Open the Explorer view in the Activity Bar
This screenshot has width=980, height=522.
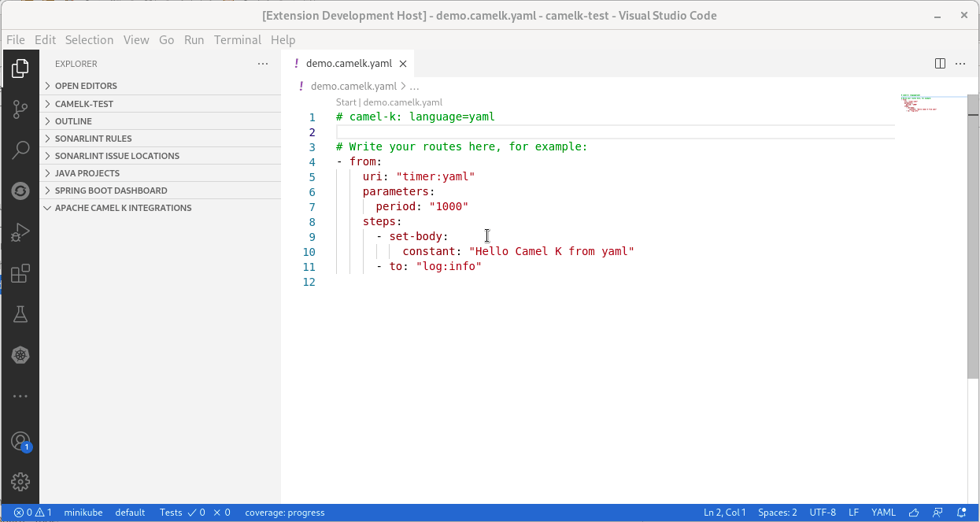20,68
